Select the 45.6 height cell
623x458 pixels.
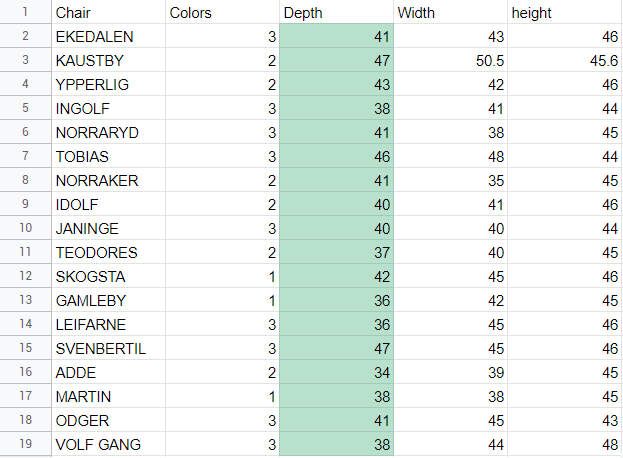(x=565, y=60)
